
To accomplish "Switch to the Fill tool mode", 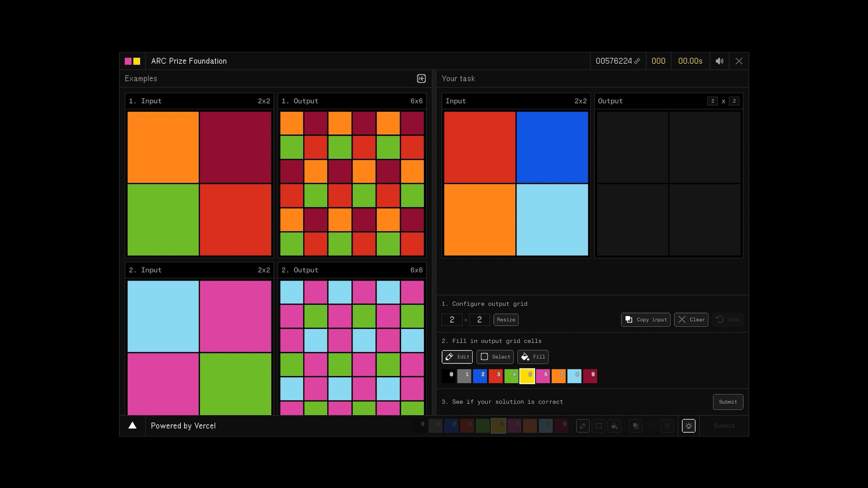I will 533,357.
